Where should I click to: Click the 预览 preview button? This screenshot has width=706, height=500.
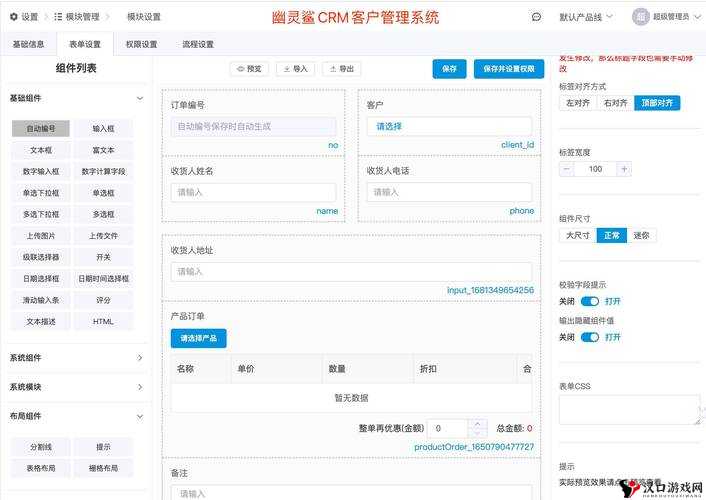[x=249, y=69]
